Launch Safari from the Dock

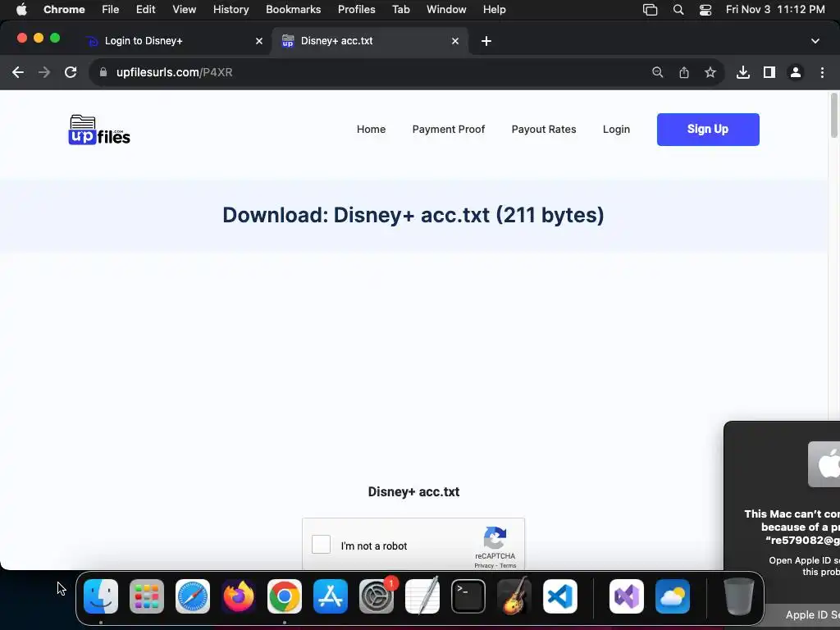pos(193,596)
